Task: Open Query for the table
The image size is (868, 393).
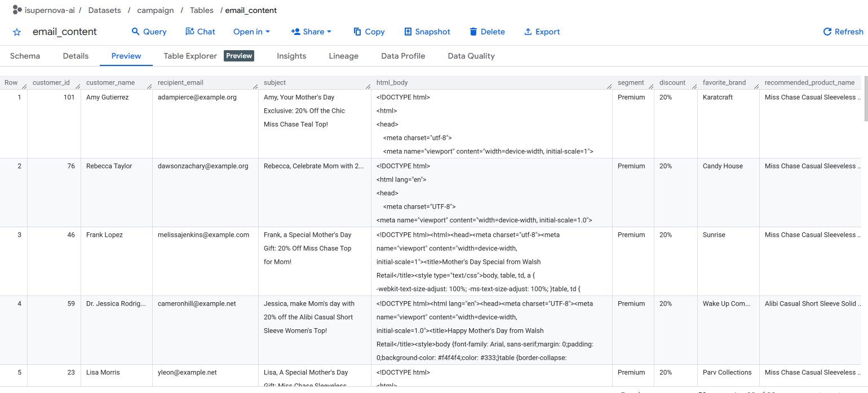Action: (x=149, y=32)
